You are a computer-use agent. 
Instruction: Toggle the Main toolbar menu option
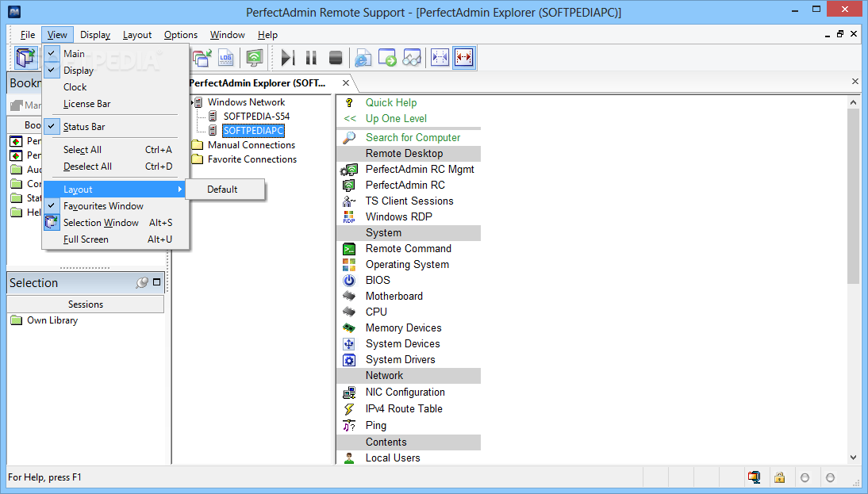click(115, 54)
